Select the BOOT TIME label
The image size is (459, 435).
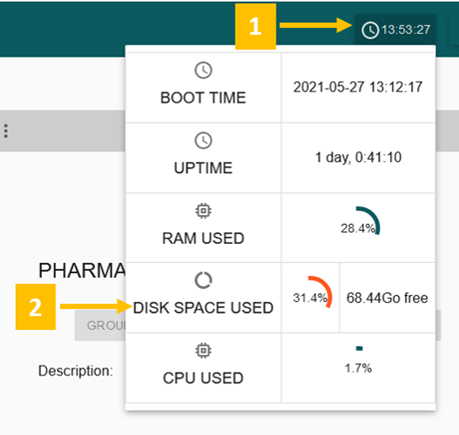click(x=203, y=98)
